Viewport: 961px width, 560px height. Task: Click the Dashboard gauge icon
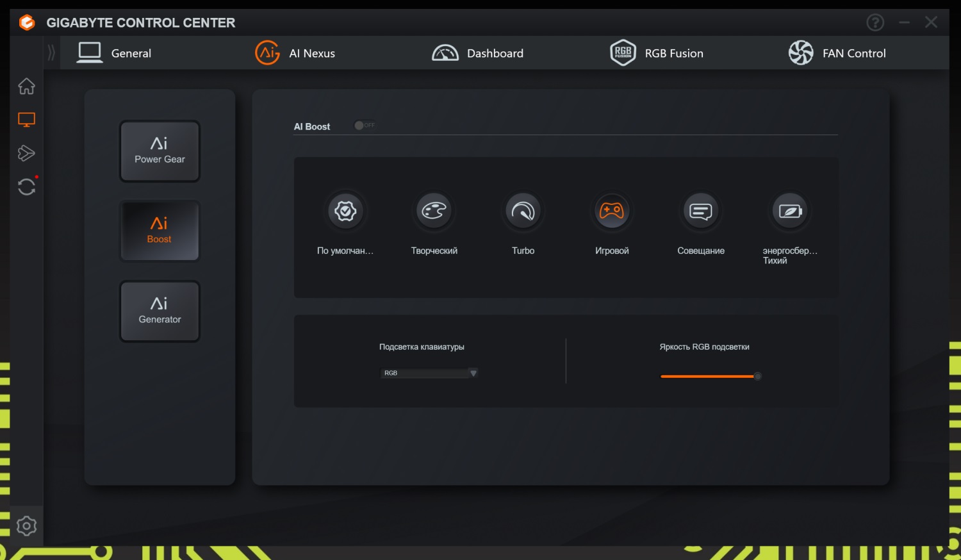pyautogui.click(x=445, y=53)
